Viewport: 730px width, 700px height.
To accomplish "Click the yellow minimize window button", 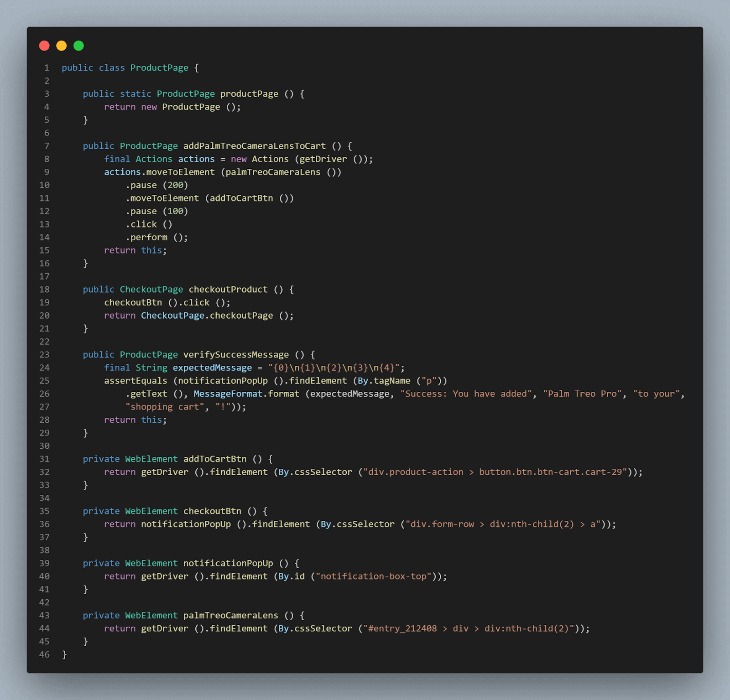I will 62,46.
